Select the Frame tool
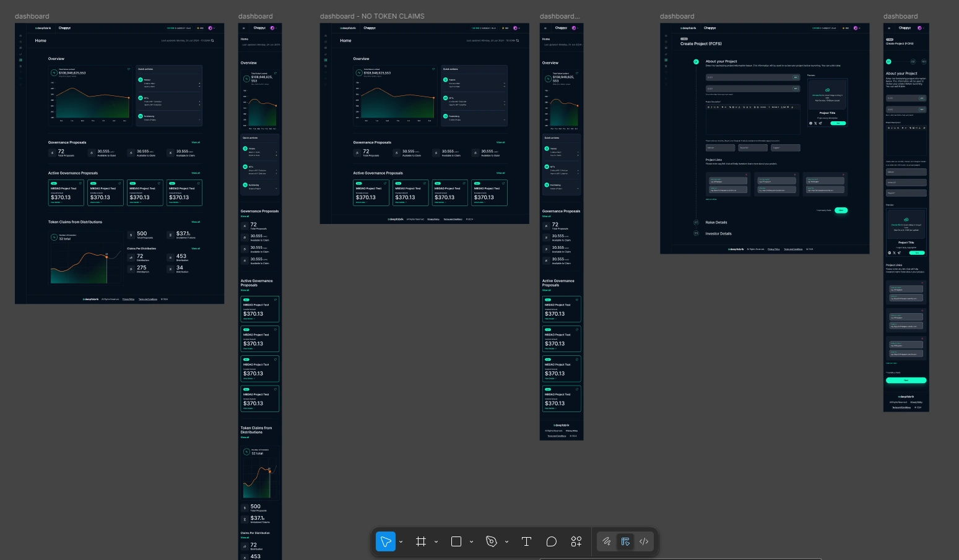 [421, 541]
